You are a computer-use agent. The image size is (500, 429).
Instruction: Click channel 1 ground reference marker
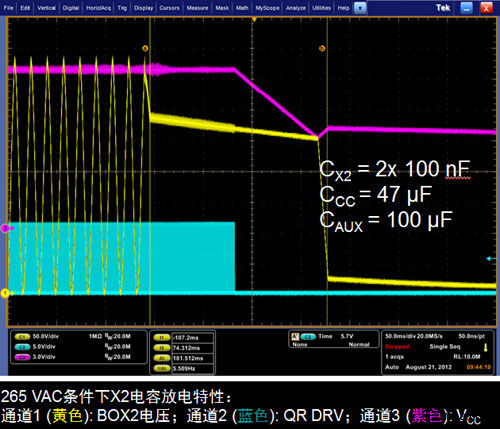(x=6, y=293)
